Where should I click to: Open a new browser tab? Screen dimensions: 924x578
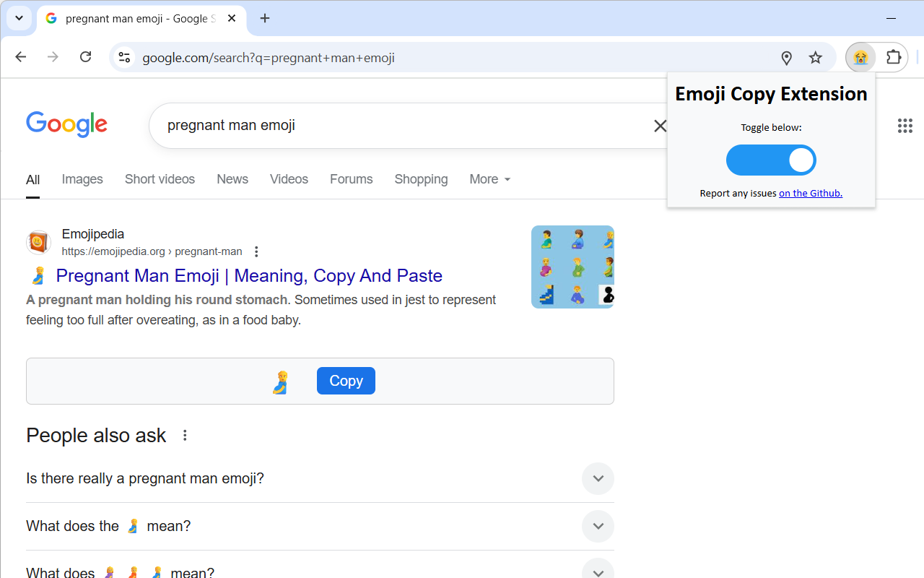pos(265,19)
